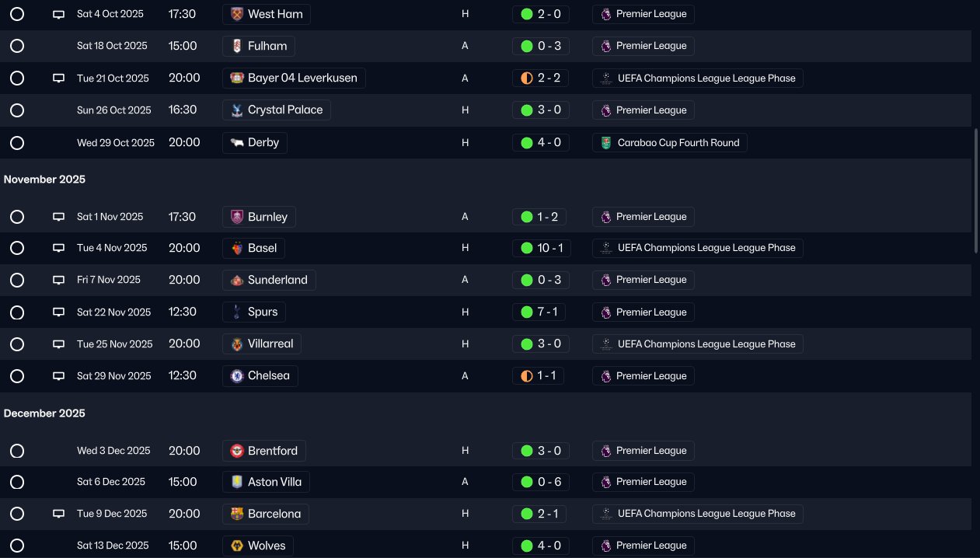Click the orange draw indicator for Chelsea match
Image resolution: width=980 pixels, height=558 pixels.
(x=527, y=376)
